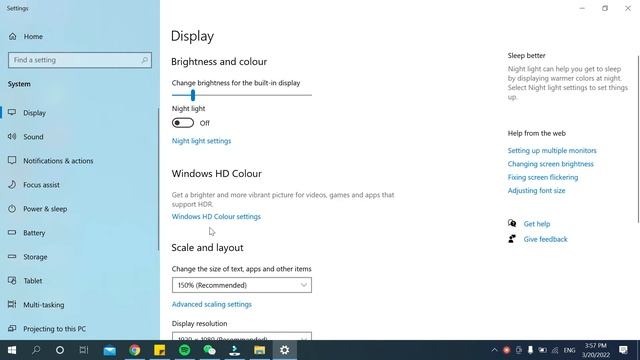Launch Spotify from the taskbar
This screenshot has height=360, width=640.
click(x=184, y=350)
